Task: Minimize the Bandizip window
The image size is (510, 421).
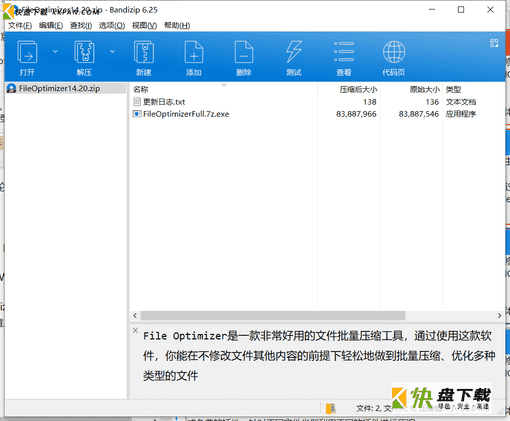Action: point(432,10)
